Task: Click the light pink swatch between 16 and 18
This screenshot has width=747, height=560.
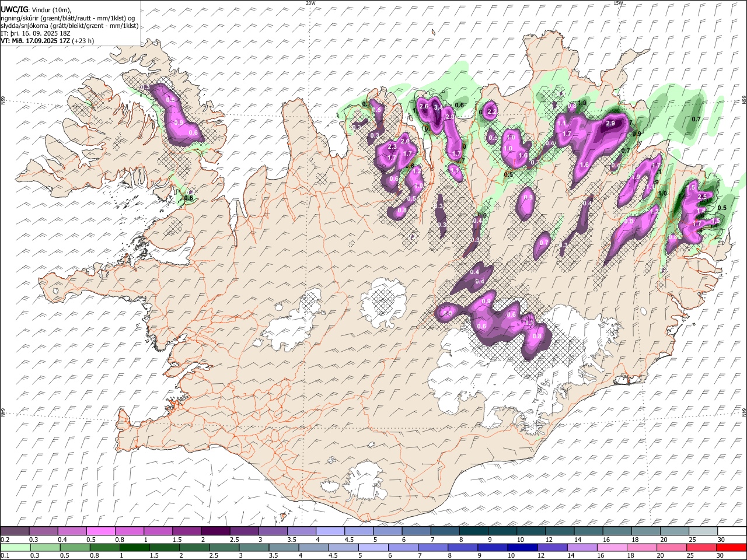Action: [612, 547]
